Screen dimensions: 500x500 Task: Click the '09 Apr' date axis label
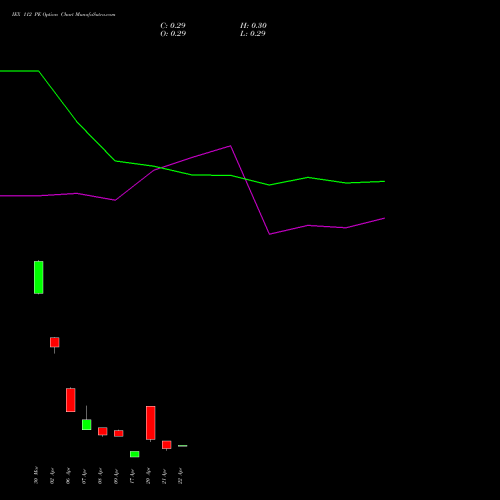pyautogui.click(x=116, y=476)
